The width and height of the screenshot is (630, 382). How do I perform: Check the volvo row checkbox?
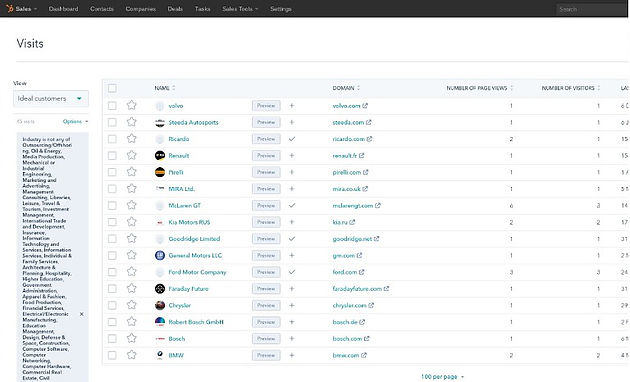click(x=112, y=106)
